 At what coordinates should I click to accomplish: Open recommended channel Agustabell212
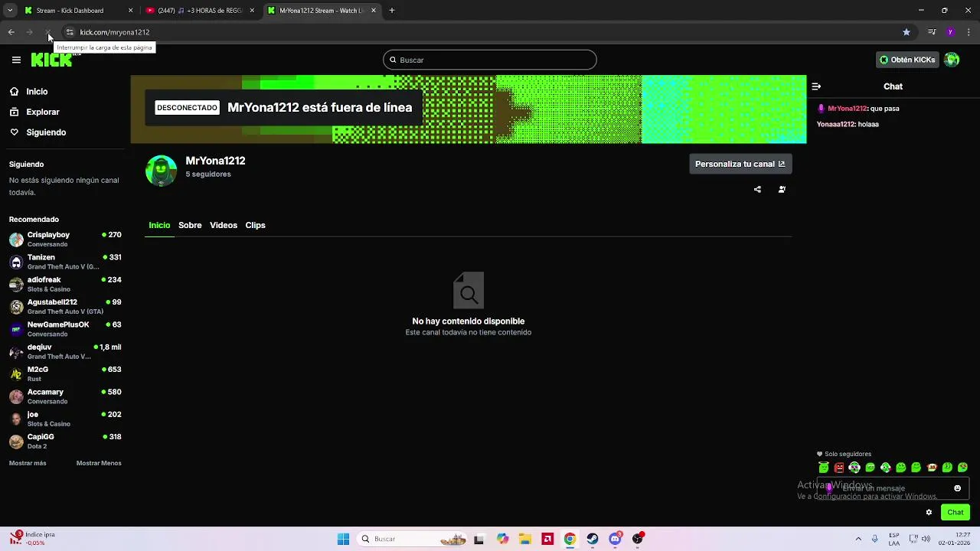tap(65, 306)
